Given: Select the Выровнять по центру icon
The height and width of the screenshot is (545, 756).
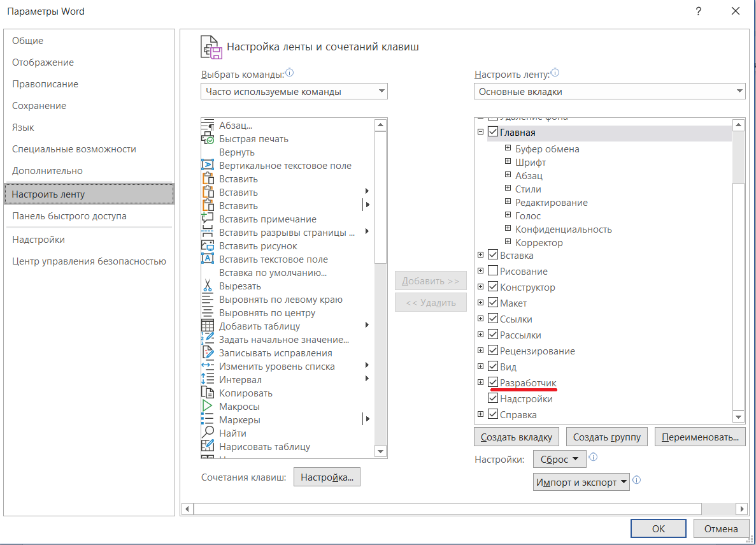Looking at the screenshot, I should (x=208, y=312).
